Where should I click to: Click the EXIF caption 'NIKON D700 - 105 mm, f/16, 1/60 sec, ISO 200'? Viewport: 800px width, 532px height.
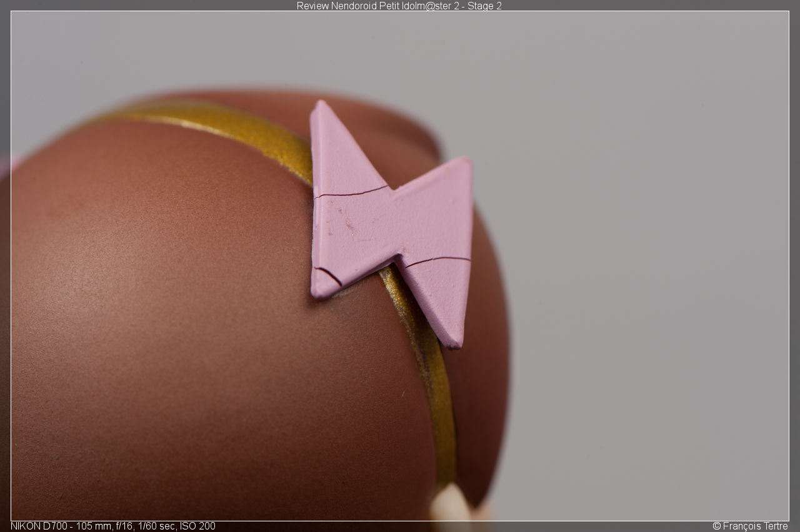coord(113,526)
